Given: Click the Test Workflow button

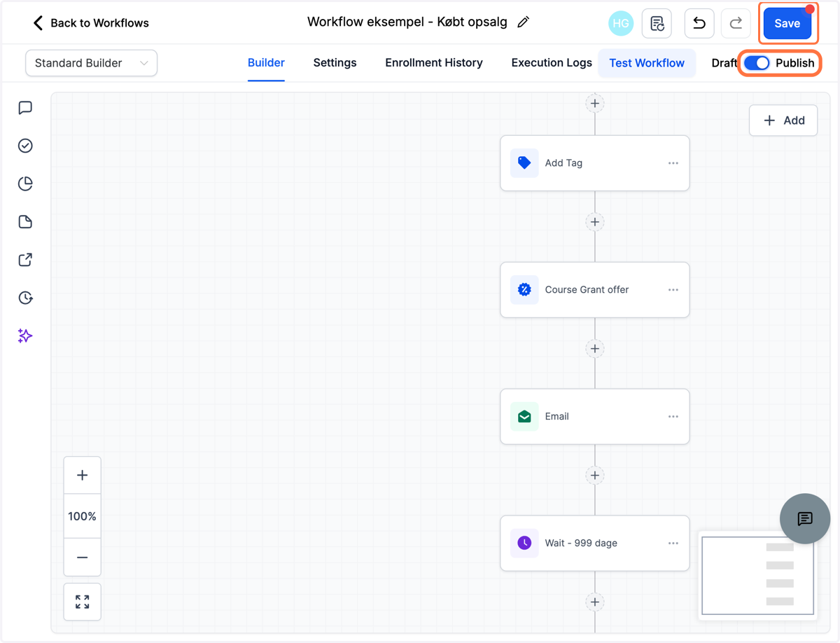Looking at the screenshot, I should point(647,63).
